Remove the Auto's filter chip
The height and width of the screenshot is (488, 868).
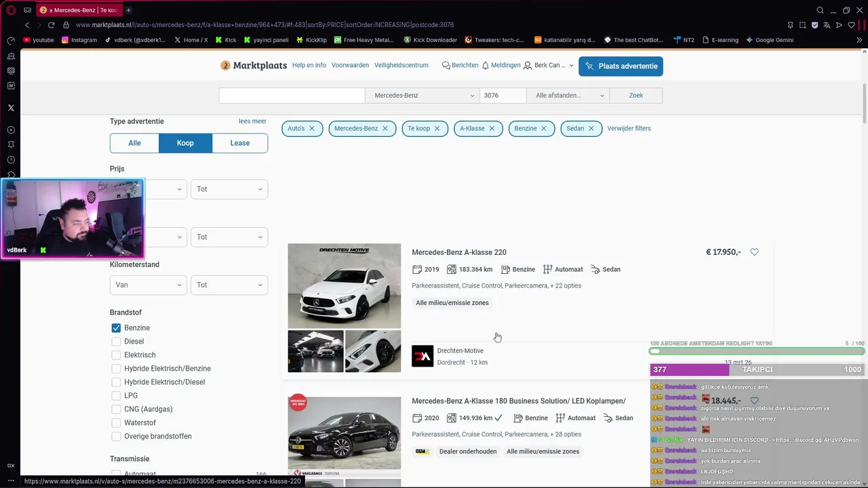pos(312,128)
